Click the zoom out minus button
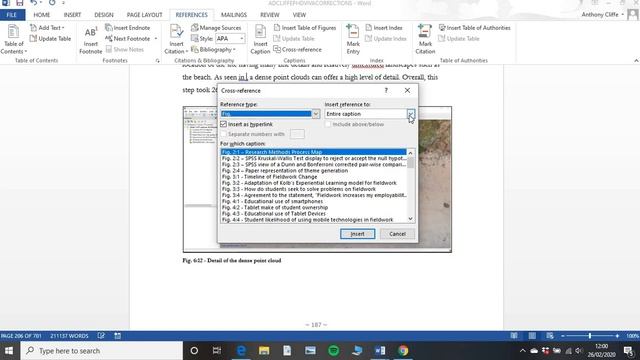 [x=562, y=336]
